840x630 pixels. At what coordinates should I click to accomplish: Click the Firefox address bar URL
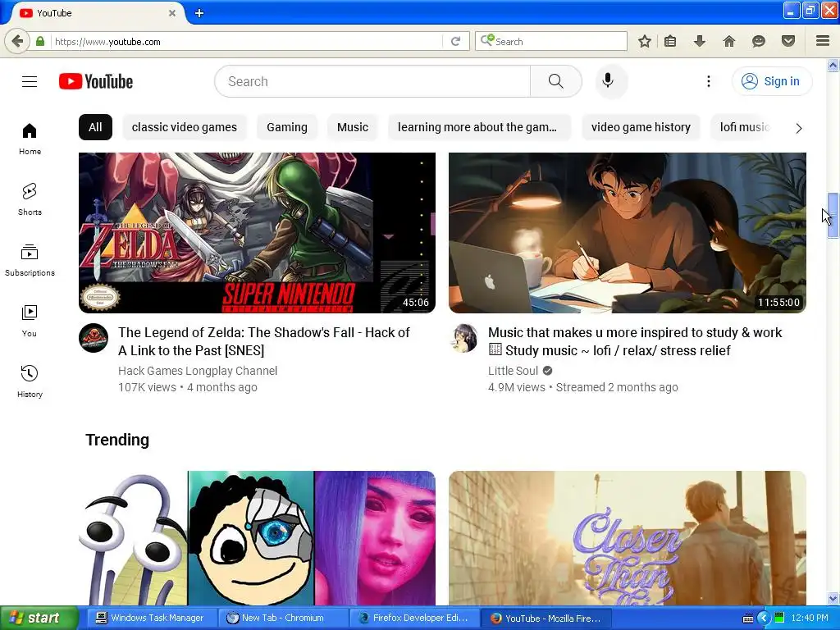click(246, 42)
